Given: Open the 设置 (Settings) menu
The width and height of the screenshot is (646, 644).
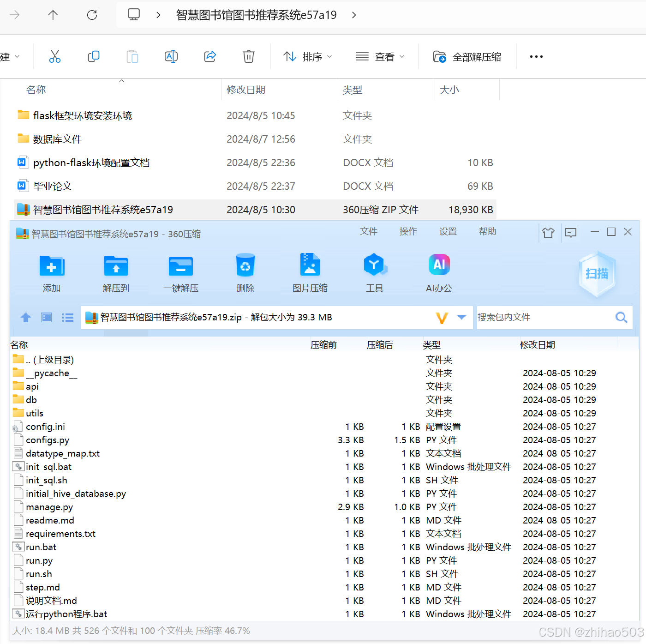Looking at the screenshot, I should coord(447,231).
